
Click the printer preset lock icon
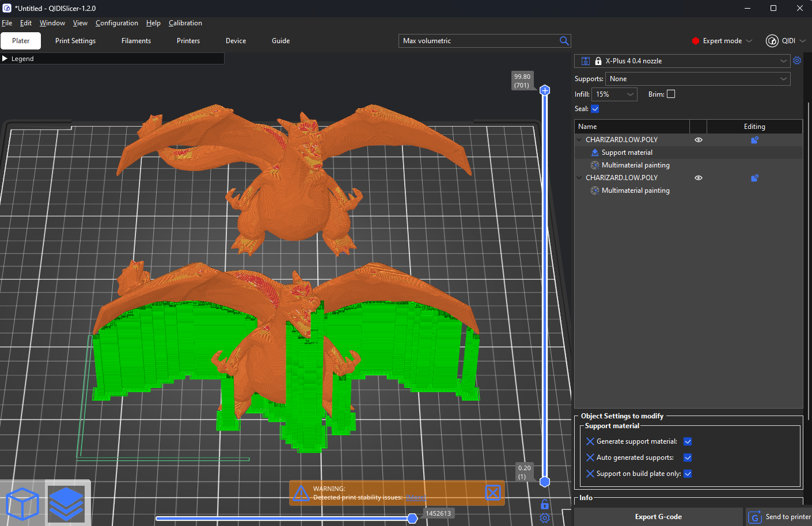coord(598,61)
